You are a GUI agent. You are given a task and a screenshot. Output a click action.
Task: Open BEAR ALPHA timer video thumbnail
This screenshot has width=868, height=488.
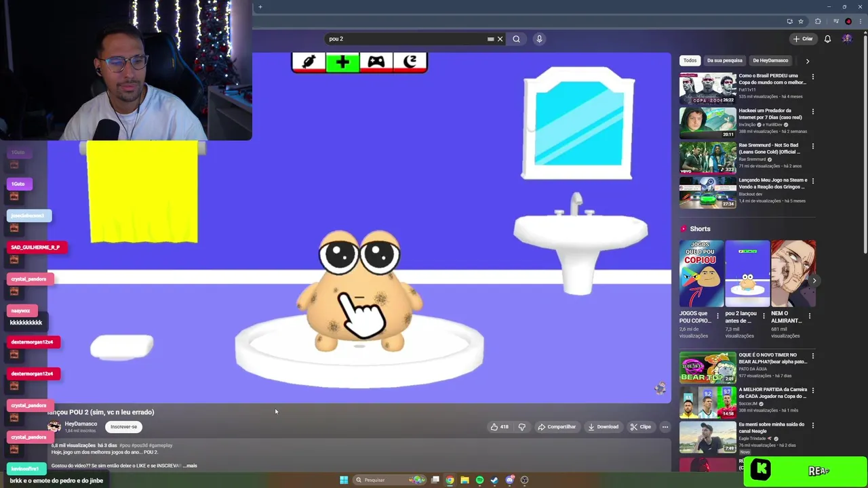707,367
